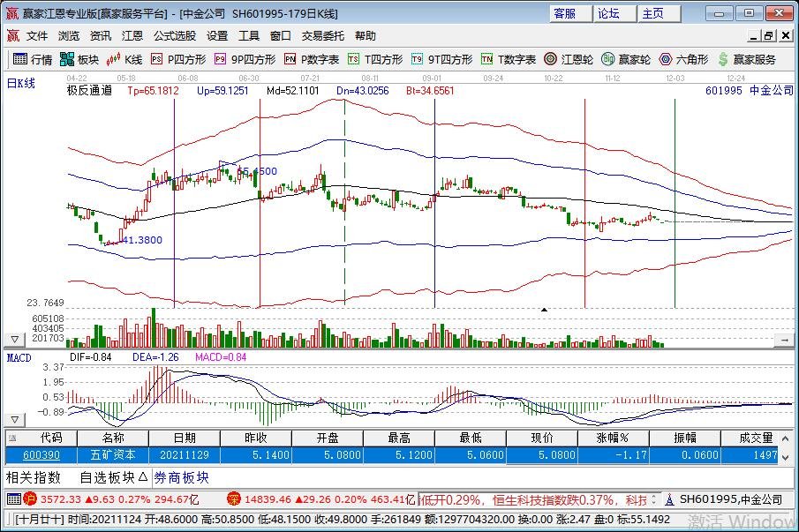Click the red 赢 logo in menu bar

(12, 35)
